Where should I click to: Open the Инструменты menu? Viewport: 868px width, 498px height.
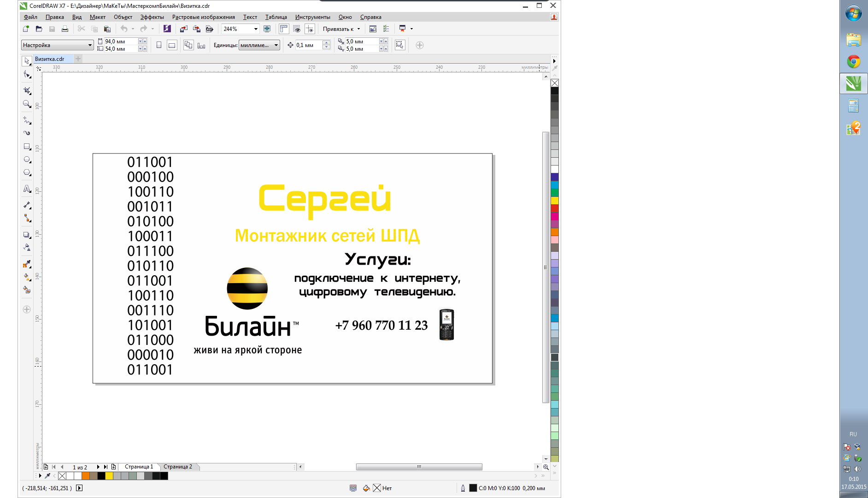(x=312, y=17)
